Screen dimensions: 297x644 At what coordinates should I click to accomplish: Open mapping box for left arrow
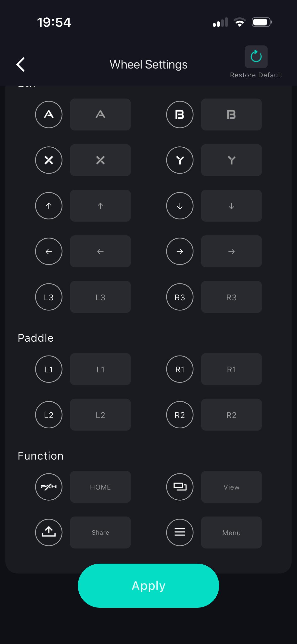tap(100, 251)
